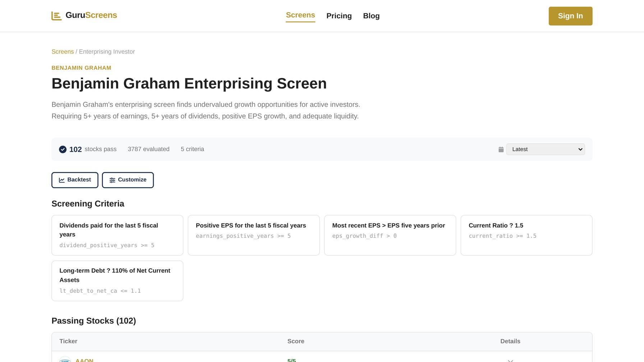Click the Score column header
Image resolution: width=644 pixels, height=362 pixels.
click(x=296, y=341)
